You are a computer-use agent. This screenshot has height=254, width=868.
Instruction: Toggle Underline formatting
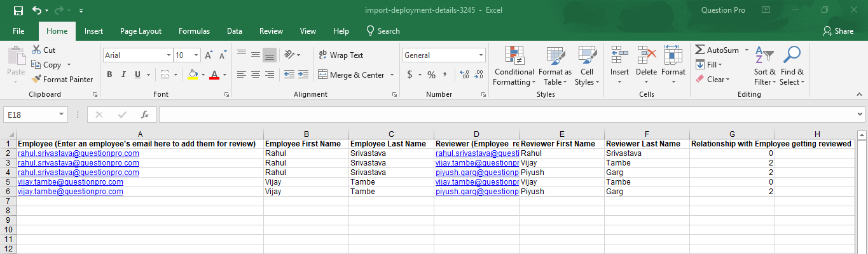click(137, 74)
